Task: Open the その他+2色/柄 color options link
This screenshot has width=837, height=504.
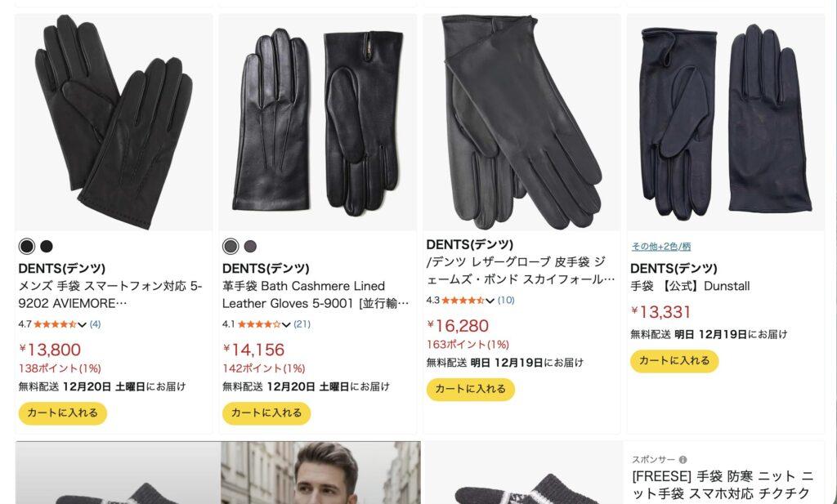Action: click(x=660, y=247)
